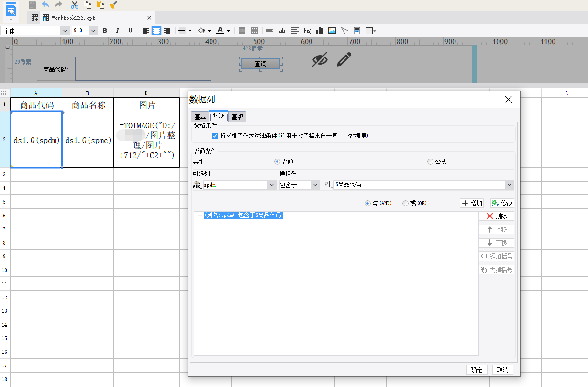Select the 公式 condition type radio
This screenshot has height=387, width=588.
[x=430, y=162]
